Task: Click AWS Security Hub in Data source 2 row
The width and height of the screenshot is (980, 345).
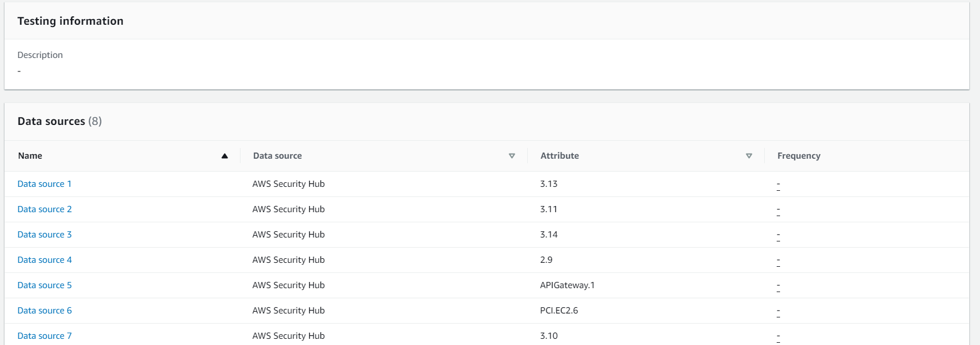Action: (288, 209)
